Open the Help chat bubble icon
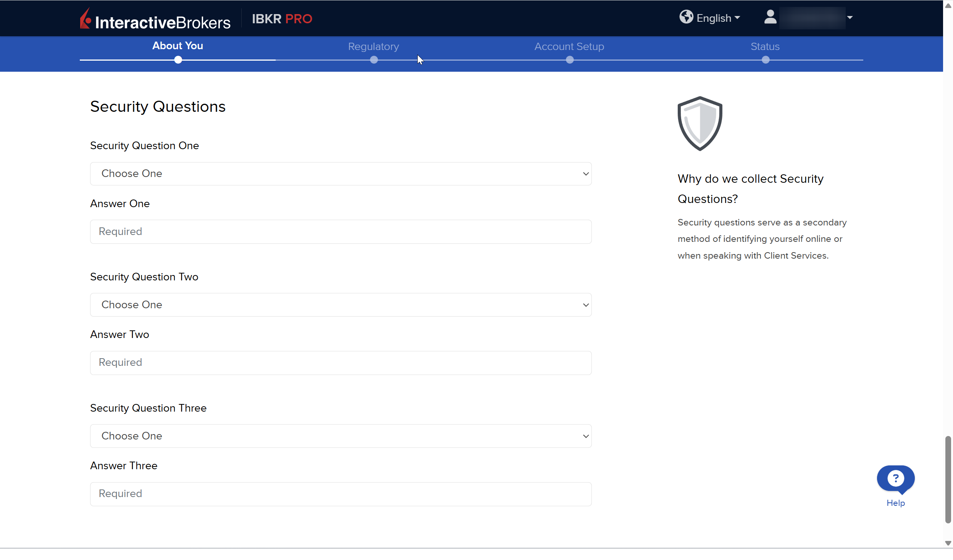953x560 pixels. [895, 478]
